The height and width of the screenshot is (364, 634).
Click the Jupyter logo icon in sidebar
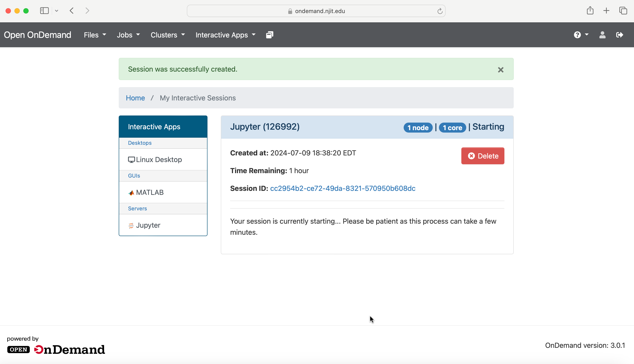coord(131,225)
